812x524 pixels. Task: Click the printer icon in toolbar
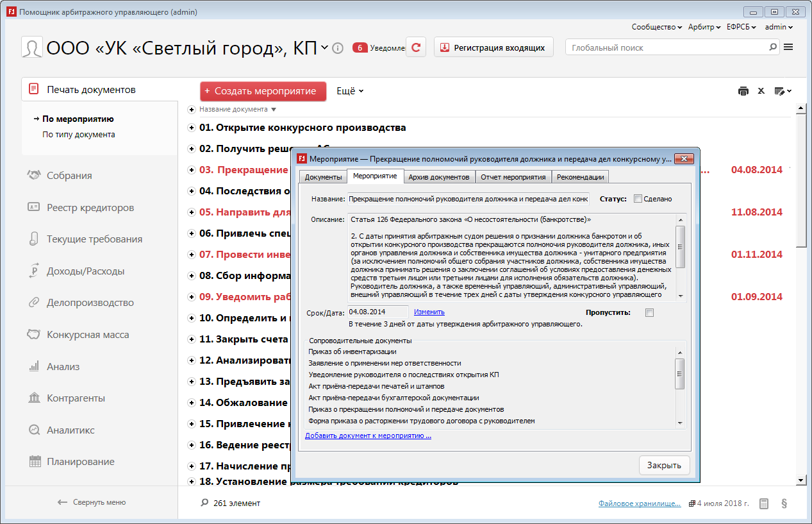[x=743, y=91]
